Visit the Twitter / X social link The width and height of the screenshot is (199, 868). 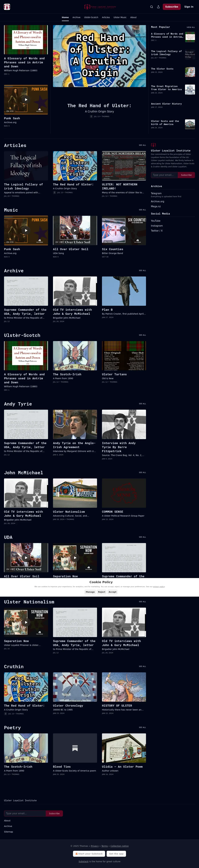point(157,231)
